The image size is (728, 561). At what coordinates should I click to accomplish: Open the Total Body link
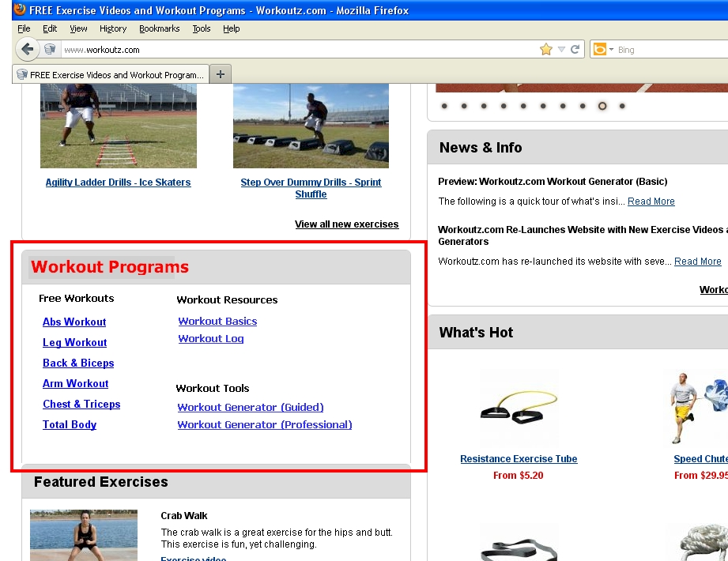click(70, 424)
